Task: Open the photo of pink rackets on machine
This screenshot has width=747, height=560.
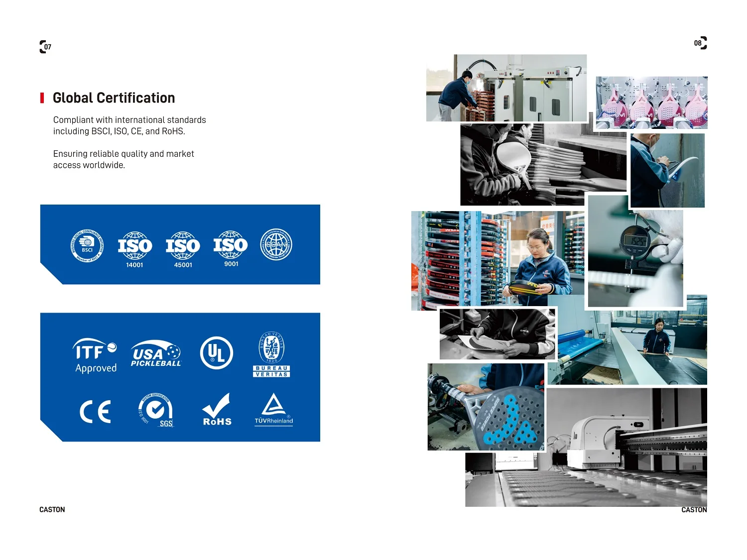Action: pos(652,103)
